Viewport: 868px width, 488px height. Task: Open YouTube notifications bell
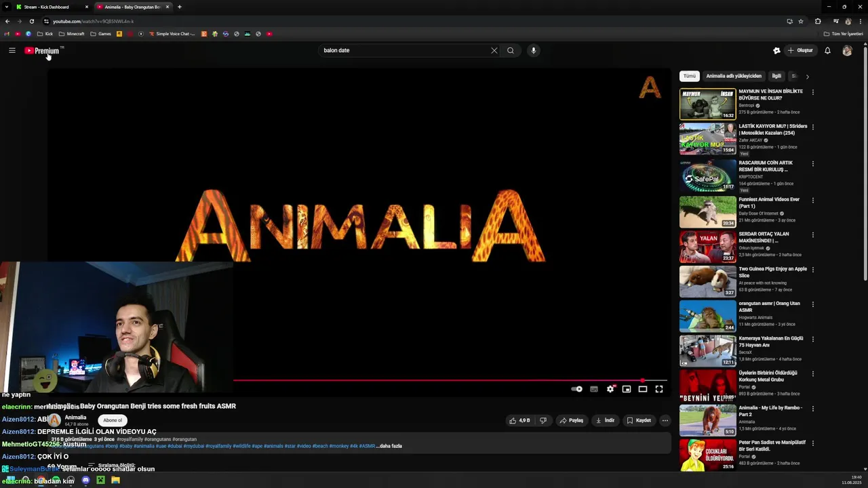827,50
